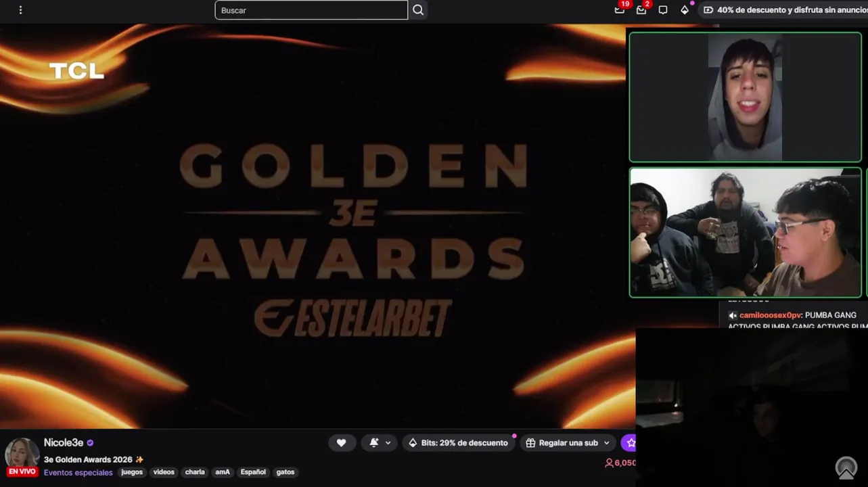Click the hooded person's webcam tile
The image size is (868, 487).
tap(745, 97)
